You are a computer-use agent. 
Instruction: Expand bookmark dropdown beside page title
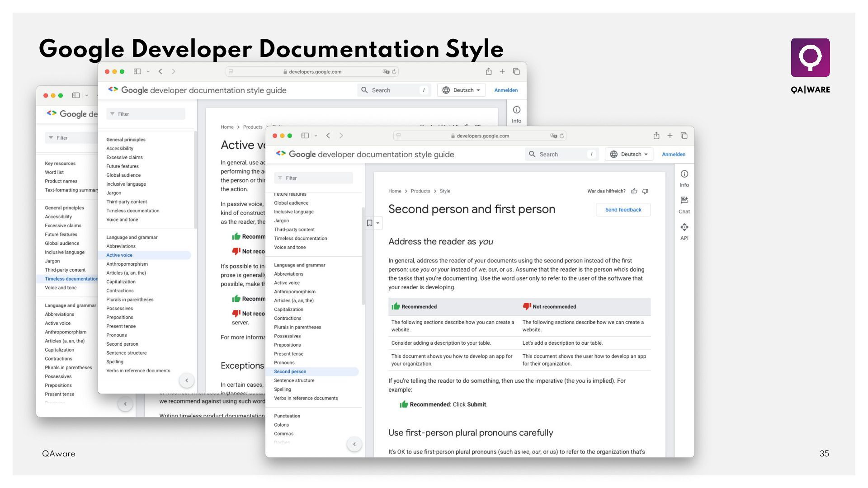378,223
